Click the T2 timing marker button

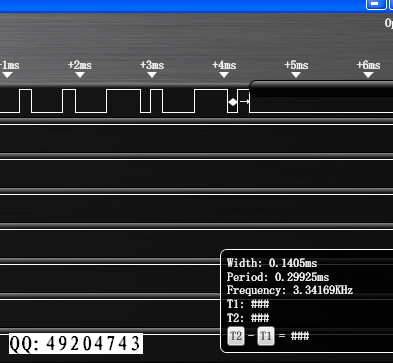236,336
